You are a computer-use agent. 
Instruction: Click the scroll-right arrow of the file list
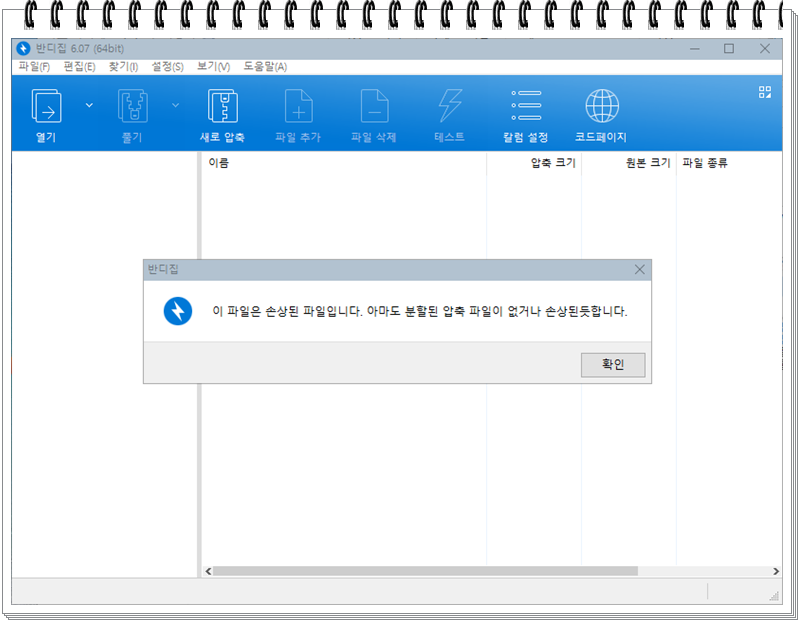tap(776, 571)
